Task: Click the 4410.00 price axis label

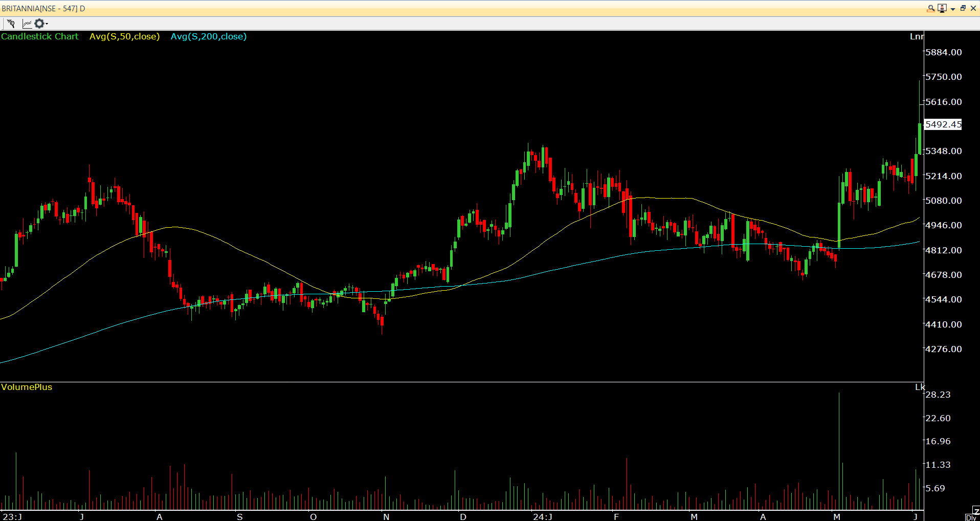Action: [x=944, y=324]
